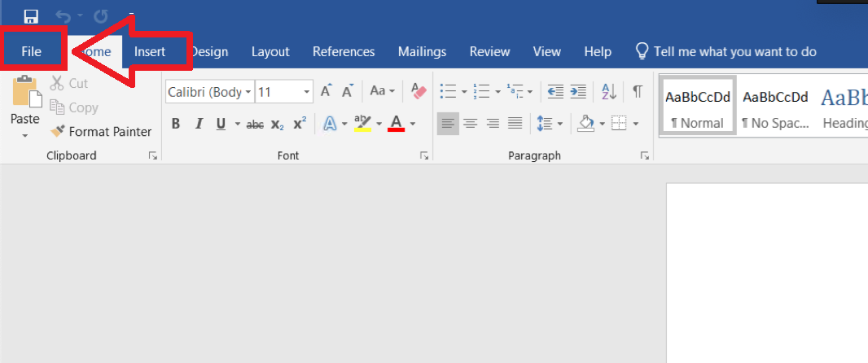Open the font name dropdown

tap(249, 92)
